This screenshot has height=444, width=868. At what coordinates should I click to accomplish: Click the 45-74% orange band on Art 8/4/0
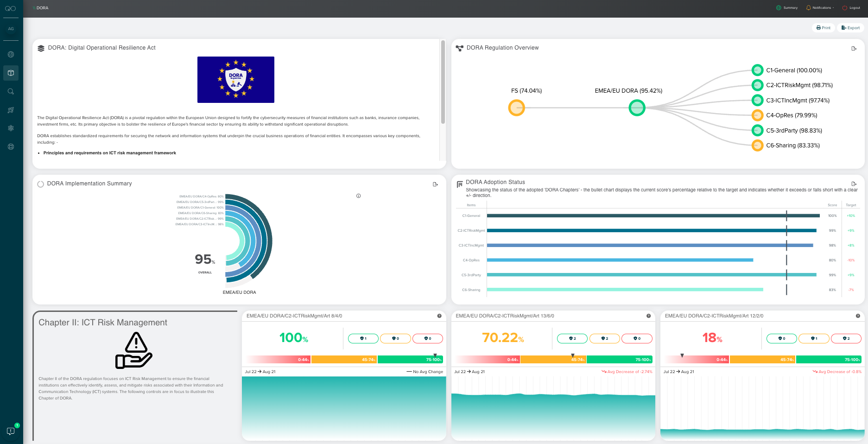point(344,360)
